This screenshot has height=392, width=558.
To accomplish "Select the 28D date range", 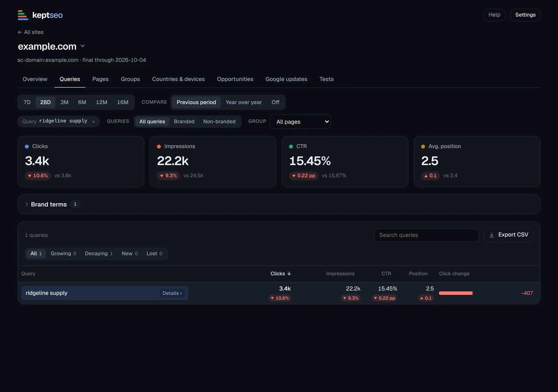I will tap(45, 102).
